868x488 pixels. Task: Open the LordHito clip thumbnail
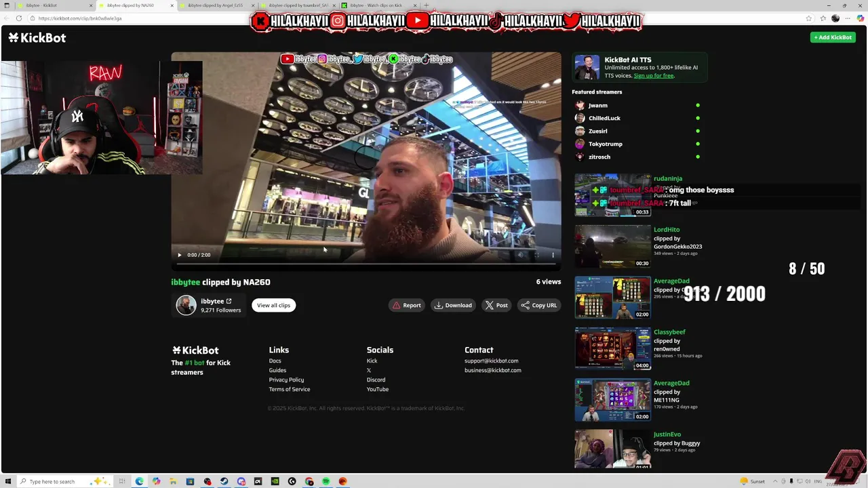[612, 246]
